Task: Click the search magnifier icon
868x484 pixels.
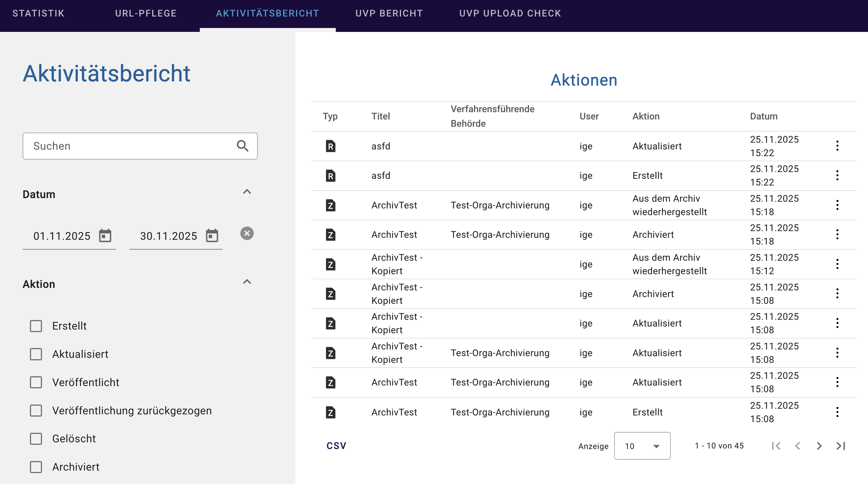Action: pyautogui.click(x=242, y=146)
